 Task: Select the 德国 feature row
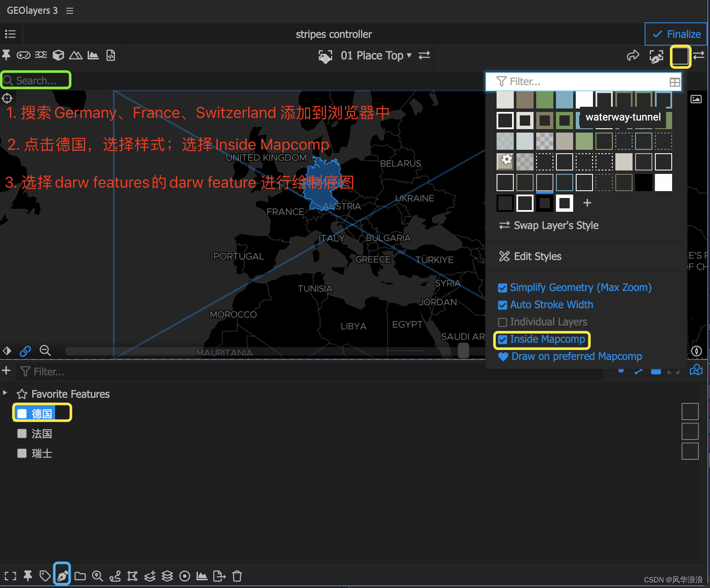click(42, 414)
